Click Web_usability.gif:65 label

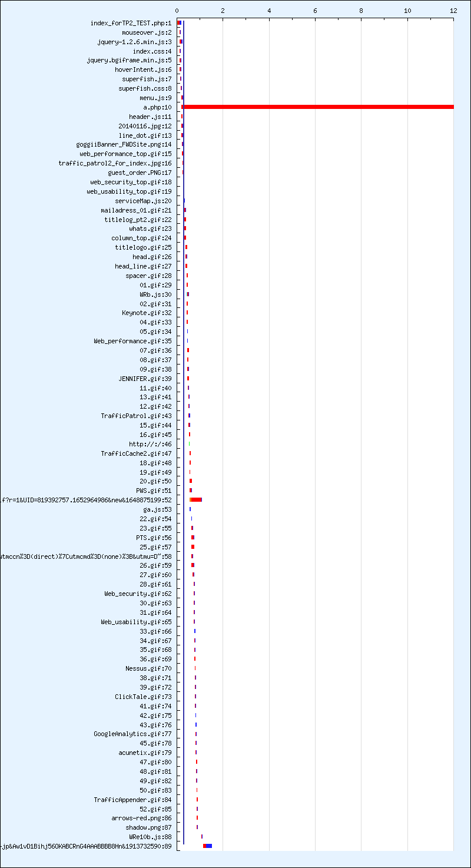click(137, 622)
